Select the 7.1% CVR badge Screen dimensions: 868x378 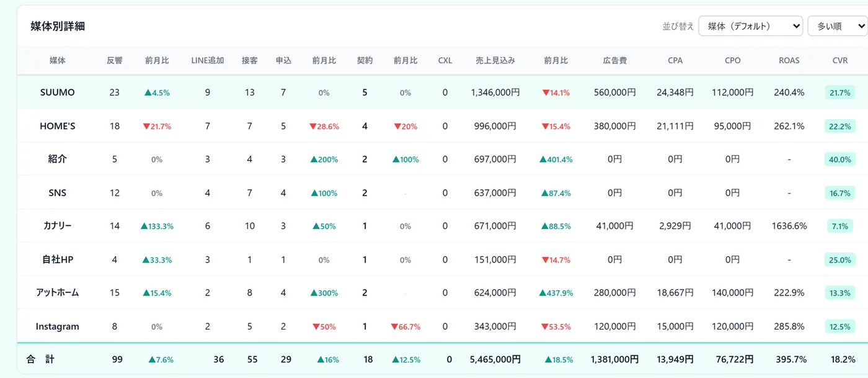pos(840,226)
